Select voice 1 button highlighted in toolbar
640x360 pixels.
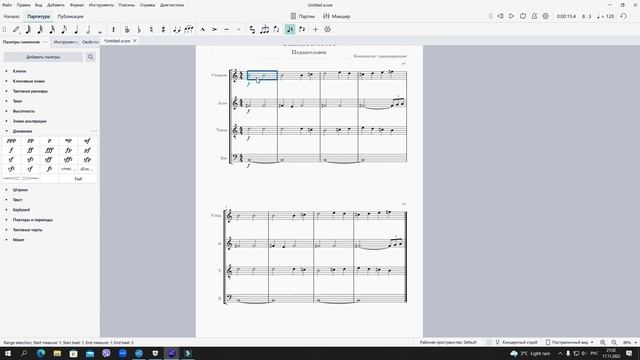(x=290, y=29)
